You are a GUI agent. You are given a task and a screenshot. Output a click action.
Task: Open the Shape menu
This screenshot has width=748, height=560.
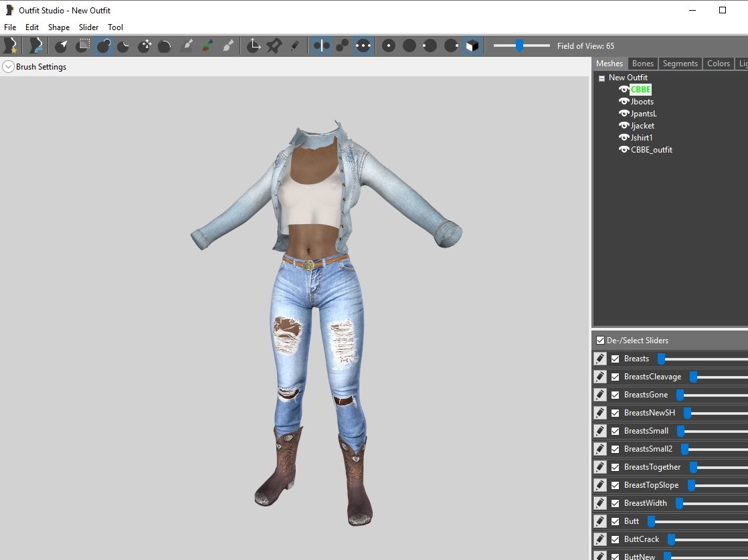click(59, 27)
